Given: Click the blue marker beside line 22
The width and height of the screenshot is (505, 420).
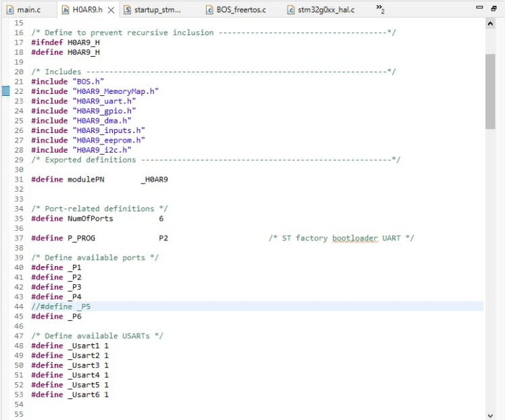Looking at the screenshot, I should tap(5, 90).
